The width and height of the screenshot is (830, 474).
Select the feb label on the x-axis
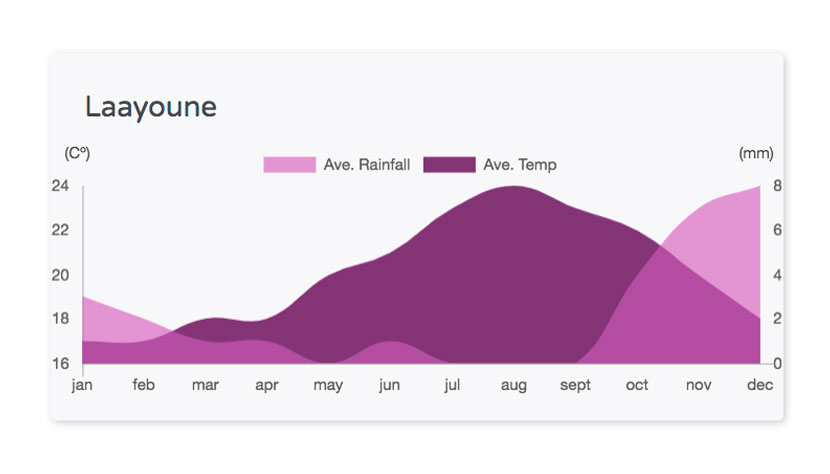tap(143, 384)
